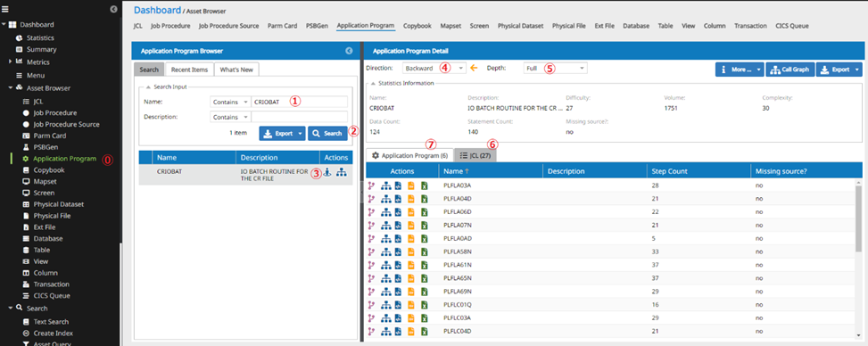Open the Depth Full dropdown

click(x=555, y=68)
